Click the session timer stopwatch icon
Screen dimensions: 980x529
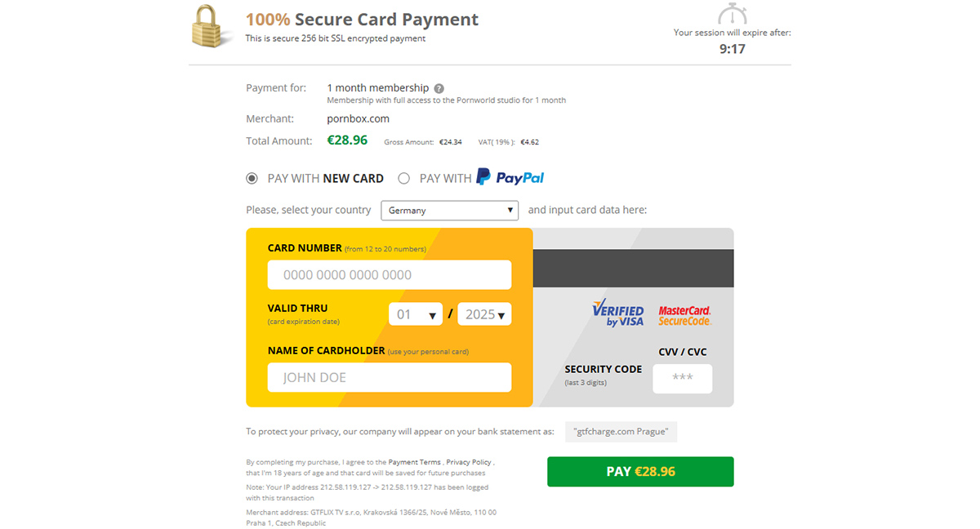732,15
